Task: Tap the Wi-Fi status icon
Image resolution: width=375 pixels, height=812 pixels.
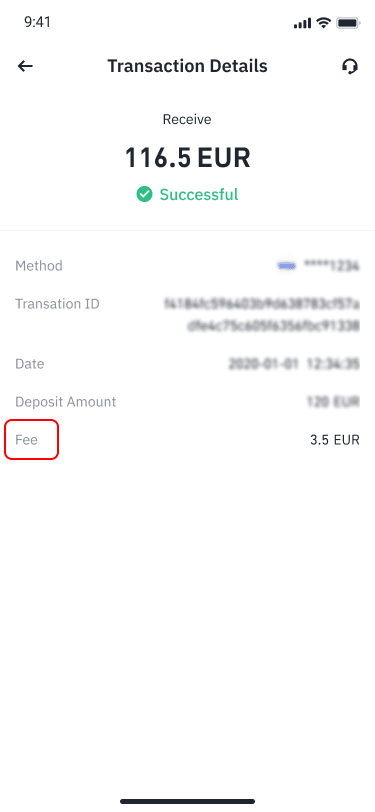Action: click(324, 23)
